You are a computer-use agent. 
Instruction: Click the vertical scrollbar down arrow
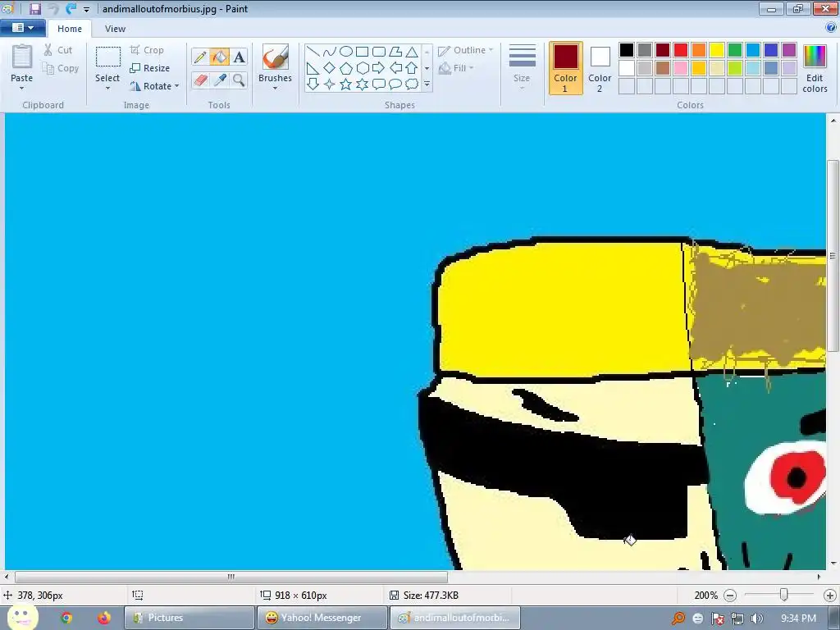(x=833, y=563)
